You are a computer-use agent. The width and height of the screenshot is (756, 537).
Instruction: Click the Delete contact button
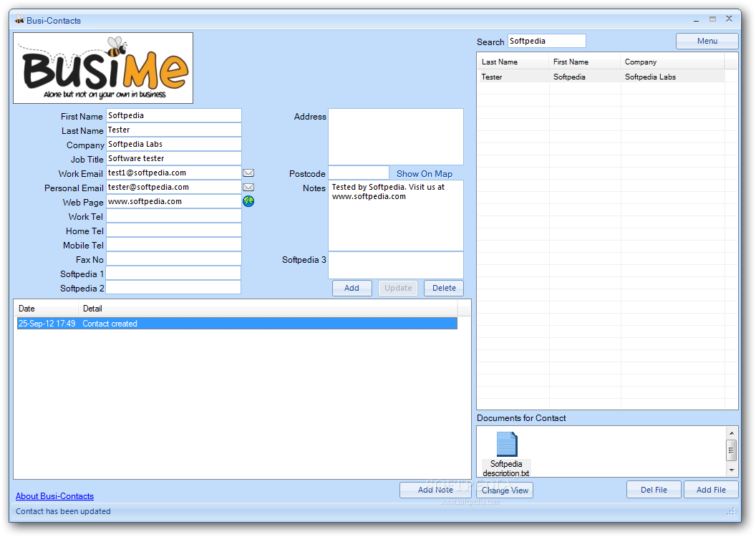444,288
